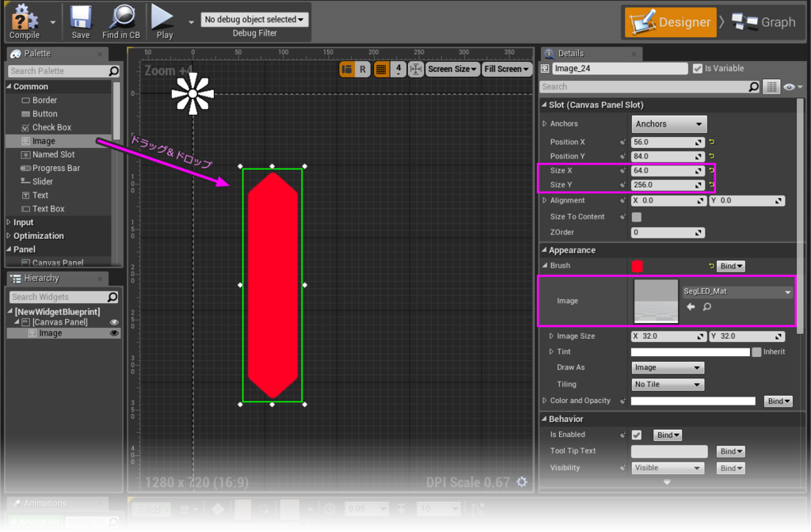Open the Anchors dropdown
This screenshot has width=811, height=532.
tap(668, 124)
